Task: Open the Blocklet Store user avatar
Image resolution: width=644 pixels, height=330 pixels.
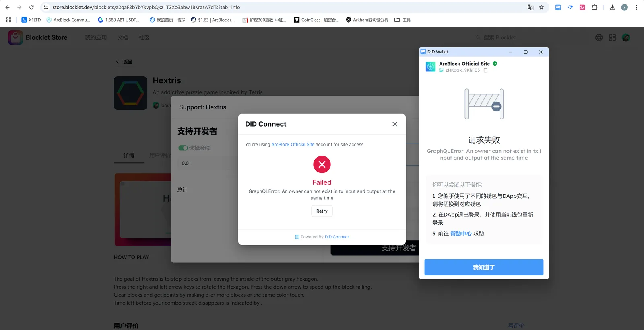Action: click(x=626, y=37)
